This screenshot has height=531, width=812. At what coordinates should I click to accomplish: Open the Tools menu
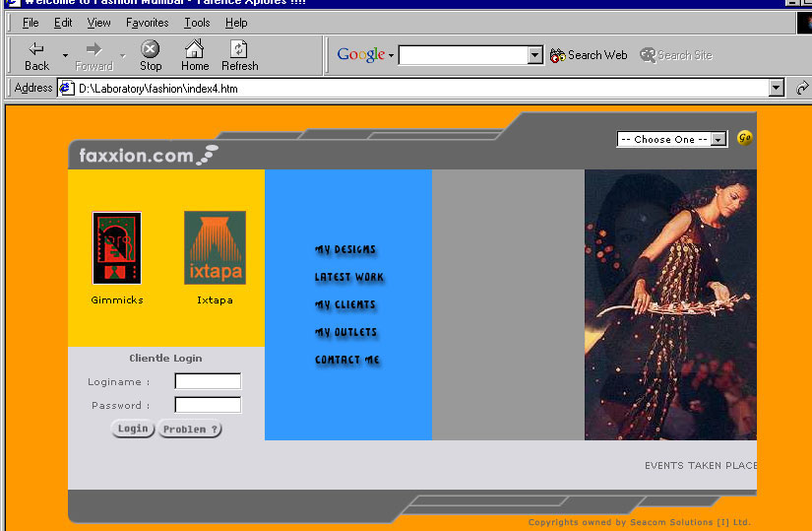(x=197, y=23)
